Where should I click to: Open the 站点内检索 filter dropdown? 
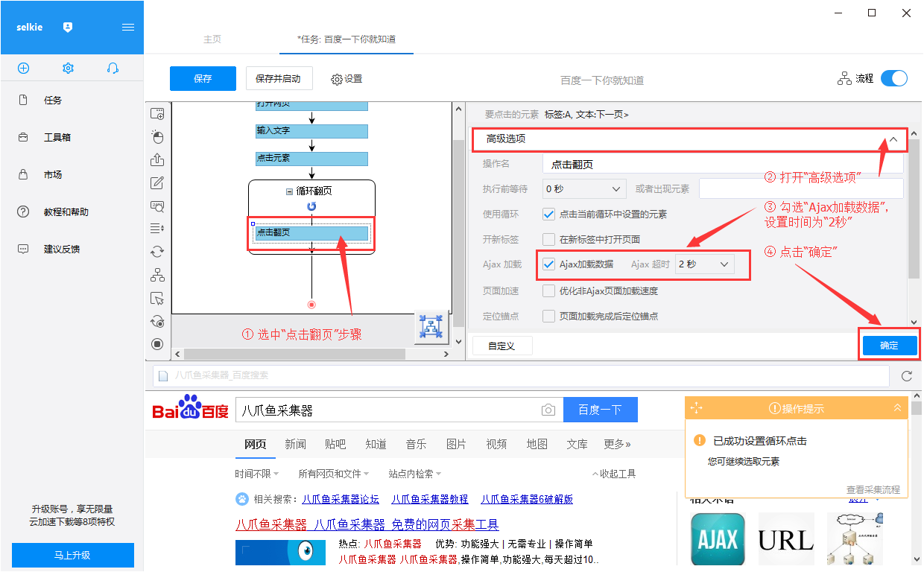(415, 474)
